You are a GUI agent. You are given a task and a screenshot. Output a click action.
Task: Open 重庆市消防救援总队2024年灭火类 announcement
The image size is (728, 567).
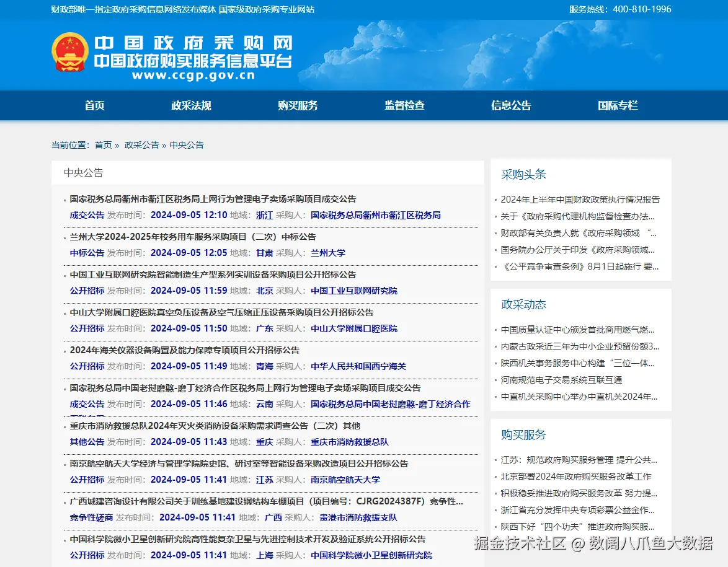tap(215, 426)
